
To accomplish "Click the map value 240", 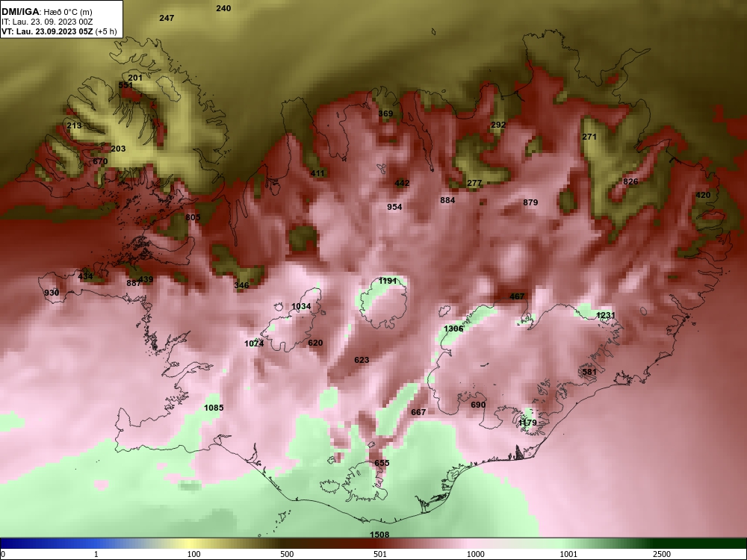I will 223,8.
